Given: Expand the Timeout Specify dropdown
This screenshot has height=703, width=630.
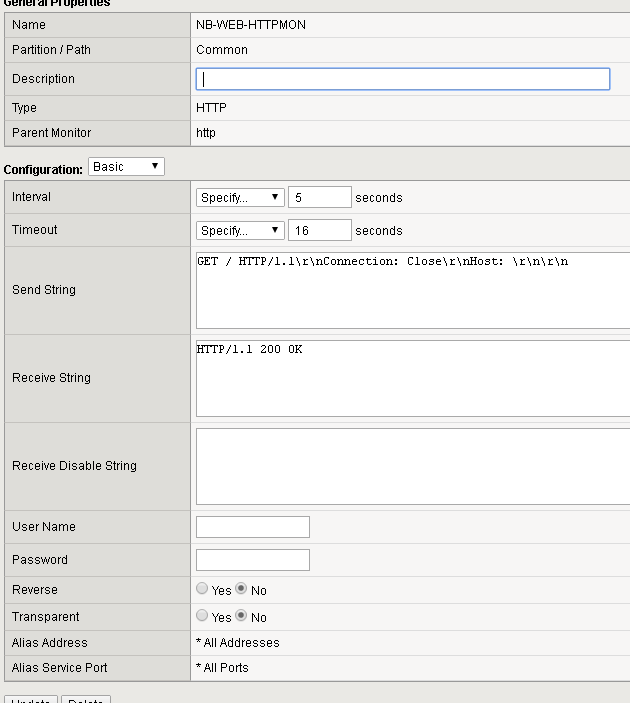Looking at the screenshot, I should point(240,231).
